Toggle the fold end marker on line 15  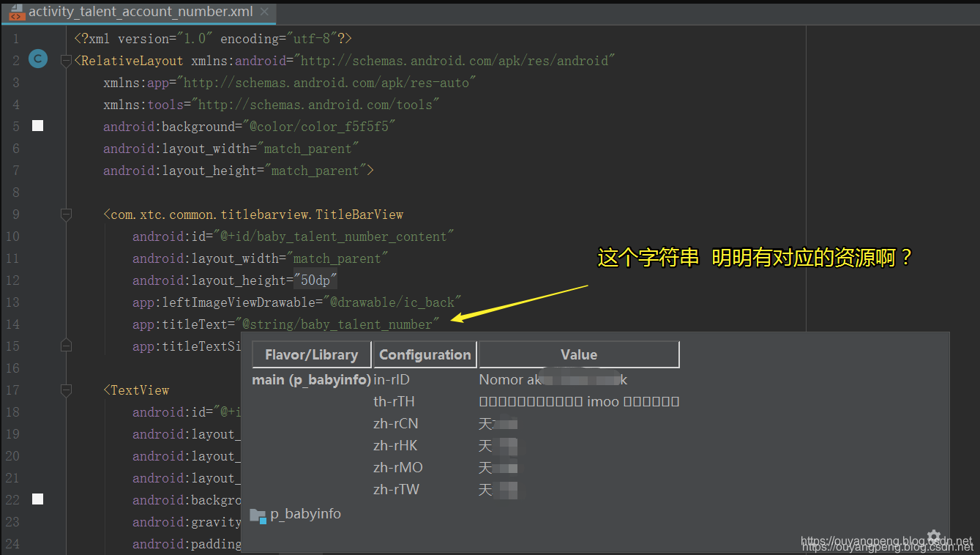tap(66, 346)
